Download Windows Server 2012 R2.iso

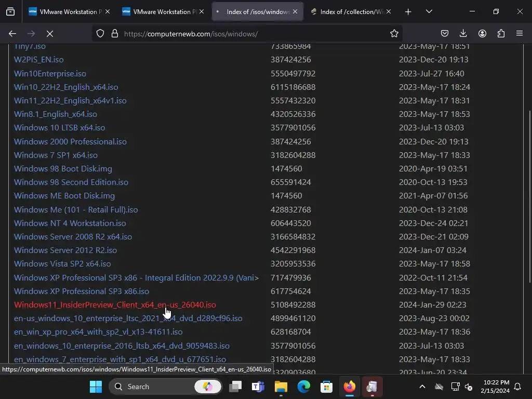(x=65, y=250)
